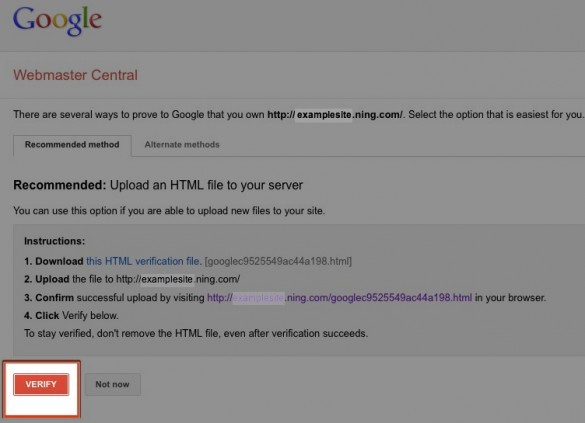Click the red VERIFY button
This screenshot has width=585, height=423.
pos(41,384)
